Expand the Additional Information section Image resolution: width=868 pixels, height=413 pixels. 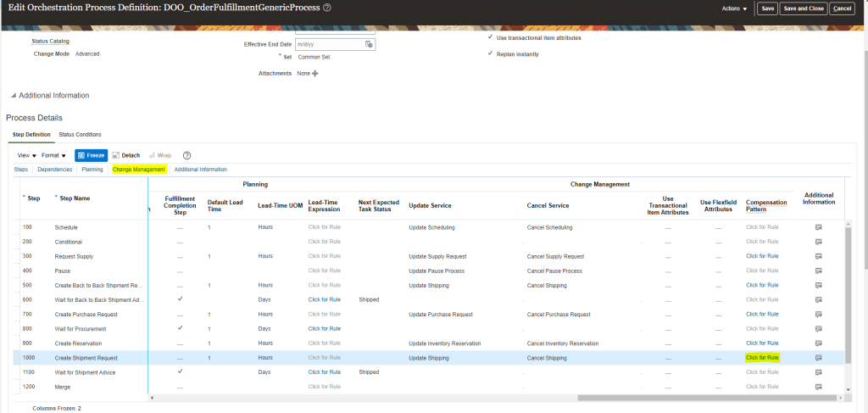[x=12, y=95]
